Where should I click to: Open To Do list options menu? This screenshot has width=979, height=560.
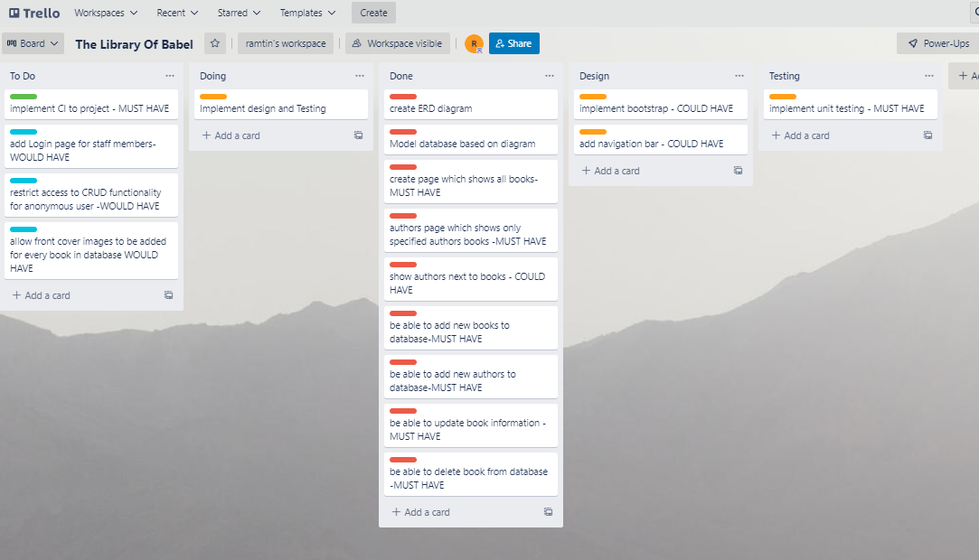tap(170, 76)
